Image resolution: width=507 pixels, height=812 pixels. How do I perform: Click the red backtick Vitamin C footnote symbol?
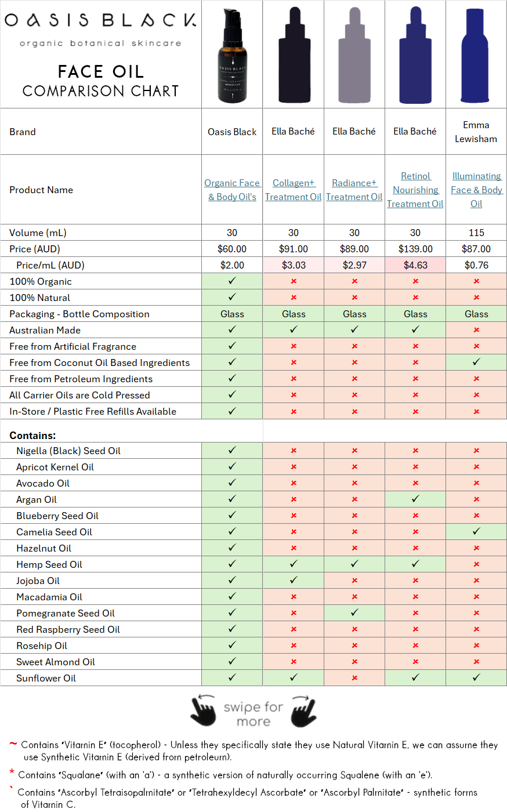(12, 788)
